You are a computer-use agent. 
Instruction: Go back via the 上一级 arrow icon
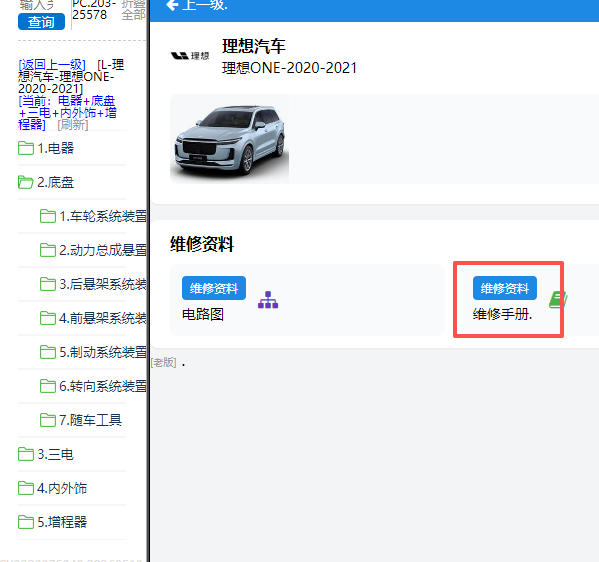tap(173, 5)
